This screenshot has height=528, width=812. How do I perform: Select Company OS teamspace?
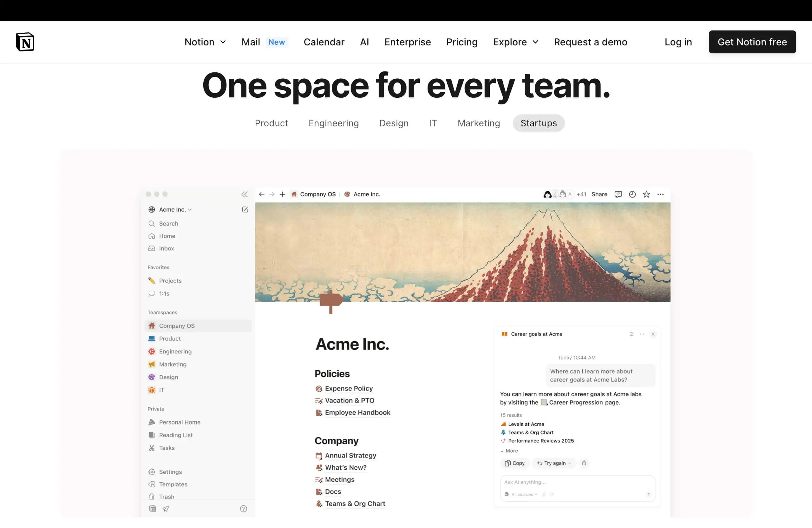[x=198, y=326]
